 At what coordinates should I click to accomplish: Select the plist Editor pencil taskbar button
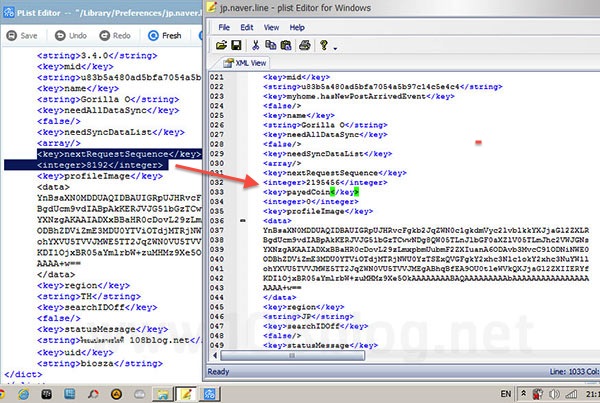click(x=186, y=394)
